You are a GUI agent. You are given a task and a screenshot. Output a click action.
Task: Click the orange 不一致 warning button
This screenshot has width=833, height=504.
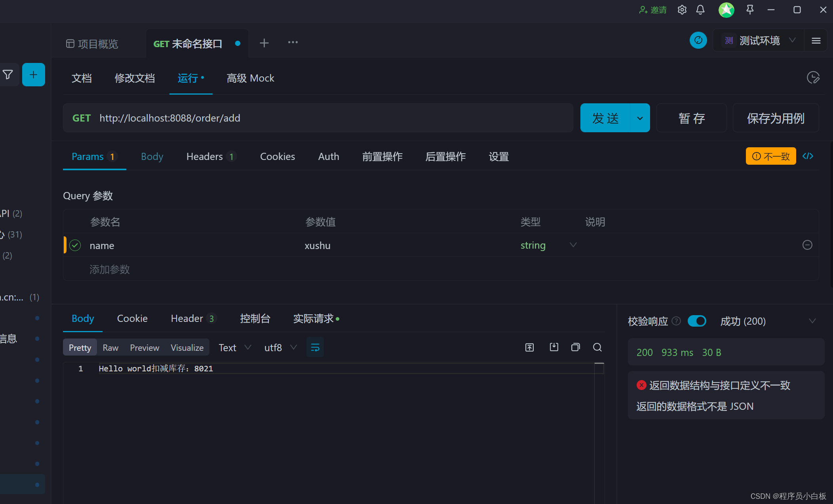771,156
